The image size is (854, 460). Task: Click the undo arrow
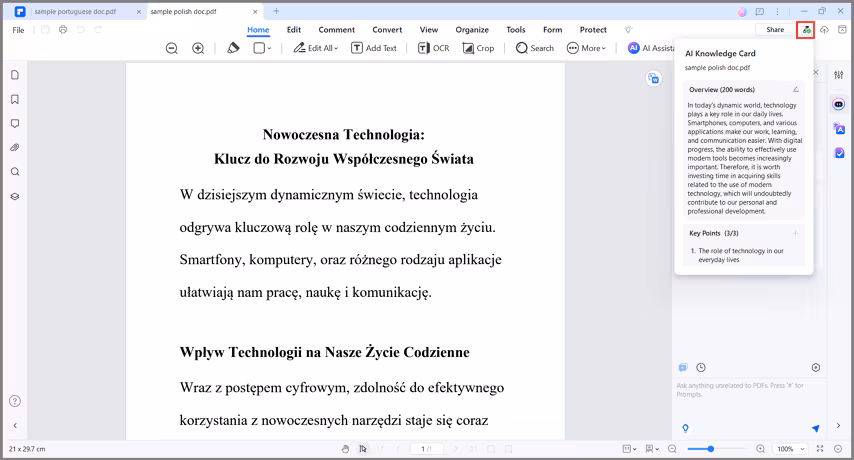pos(81,29)
